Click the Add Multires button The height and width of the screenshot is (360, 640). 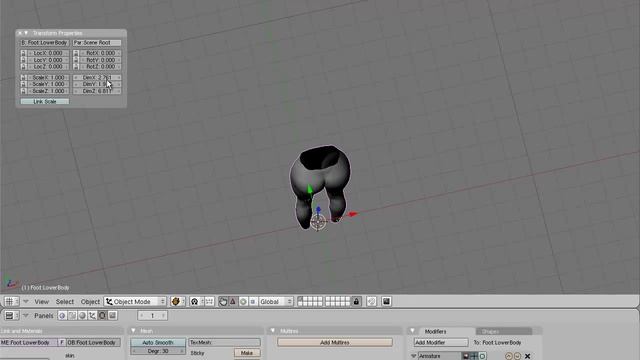pyautogui.click(x=335, y=342)
